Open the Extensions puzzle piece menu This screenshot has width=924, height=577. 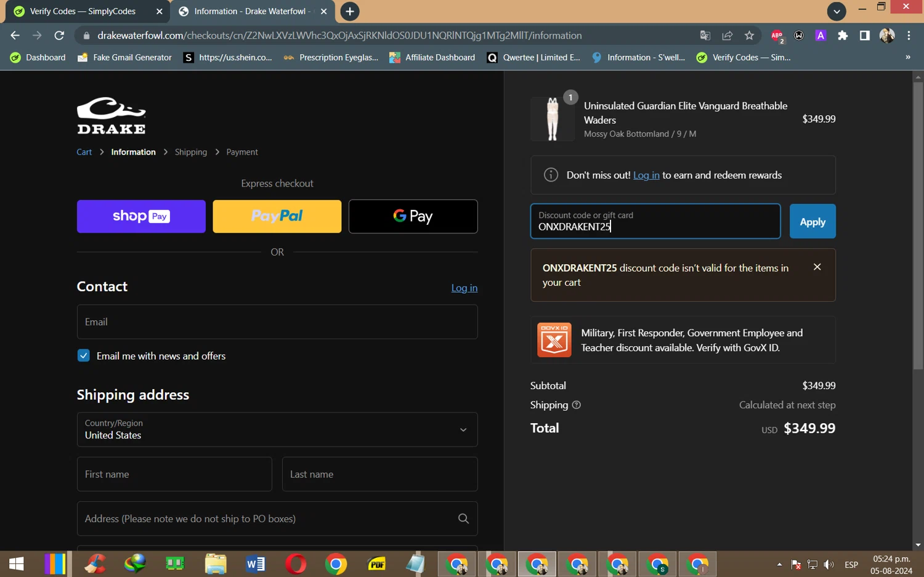click(843, 36)
